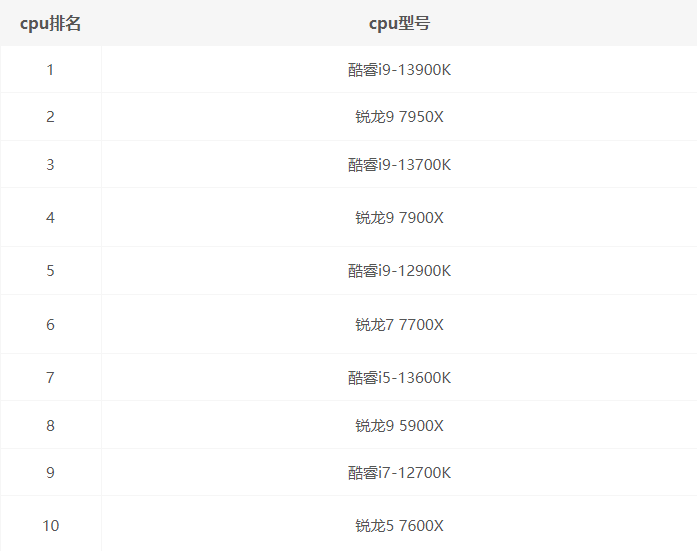697x551 pixels.
Task: Click rank number 6 cell
Action: 50,325
